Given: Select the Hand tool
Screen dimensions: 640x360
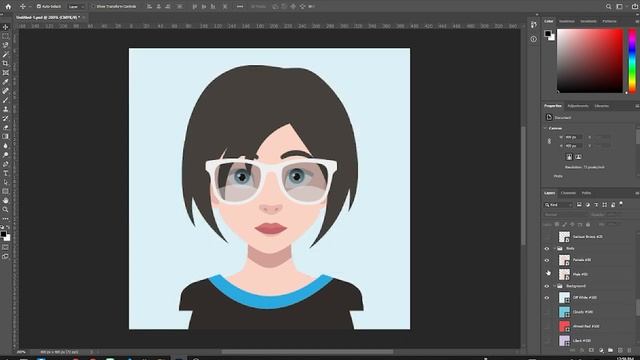Looking at the screenshot, I should tap(5, 200).
